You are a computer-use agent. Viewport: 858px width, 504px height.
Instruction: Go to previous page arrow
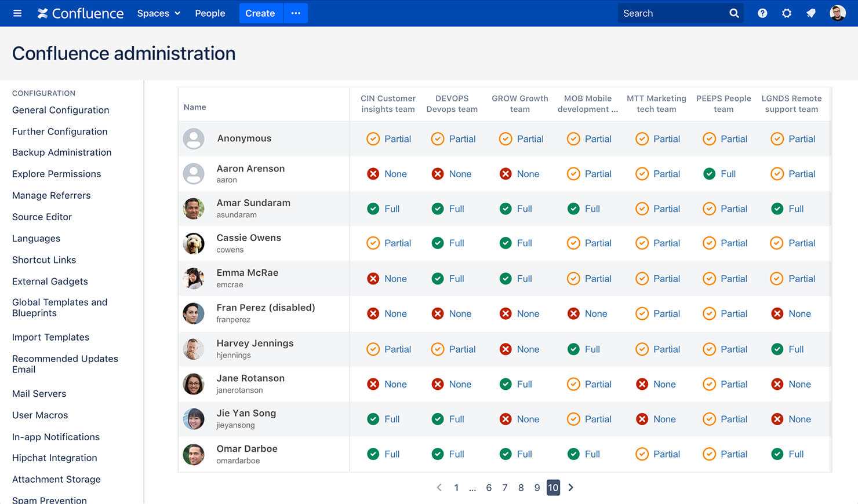point(439,488)
